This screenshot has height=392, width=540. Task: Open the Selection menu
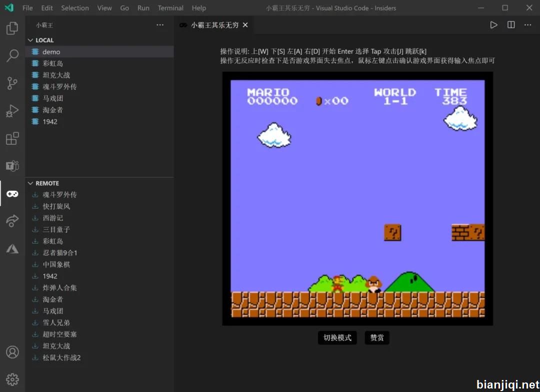[74, 8]
